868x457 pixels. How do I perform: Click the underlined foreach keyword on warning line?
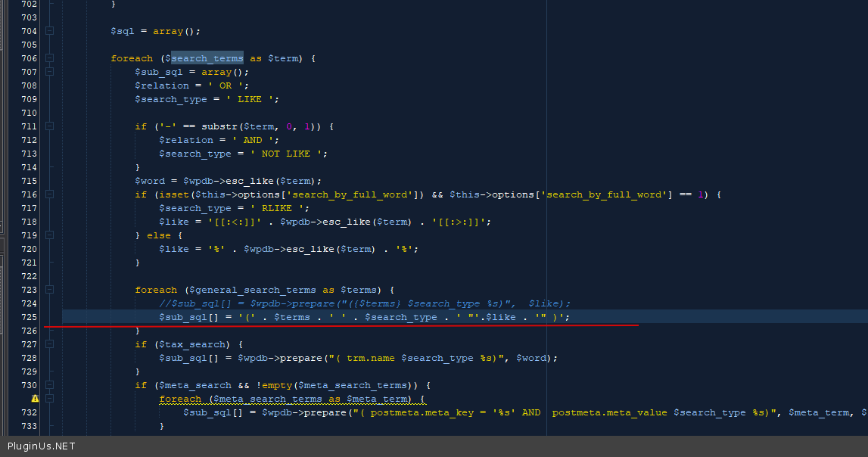point(180,399)
